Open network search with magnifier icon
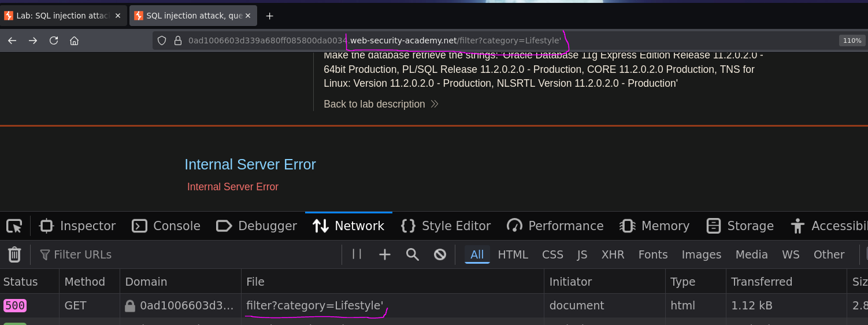 413,254
